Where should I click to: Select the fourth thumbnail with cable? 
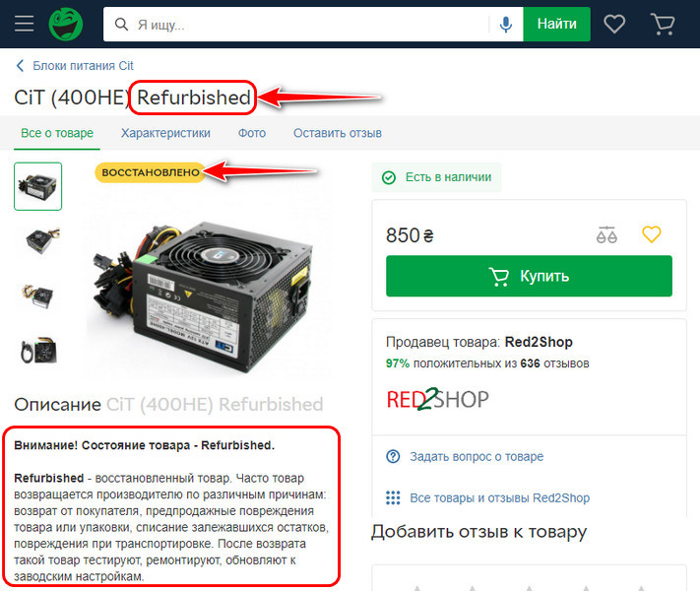point(38,351)
